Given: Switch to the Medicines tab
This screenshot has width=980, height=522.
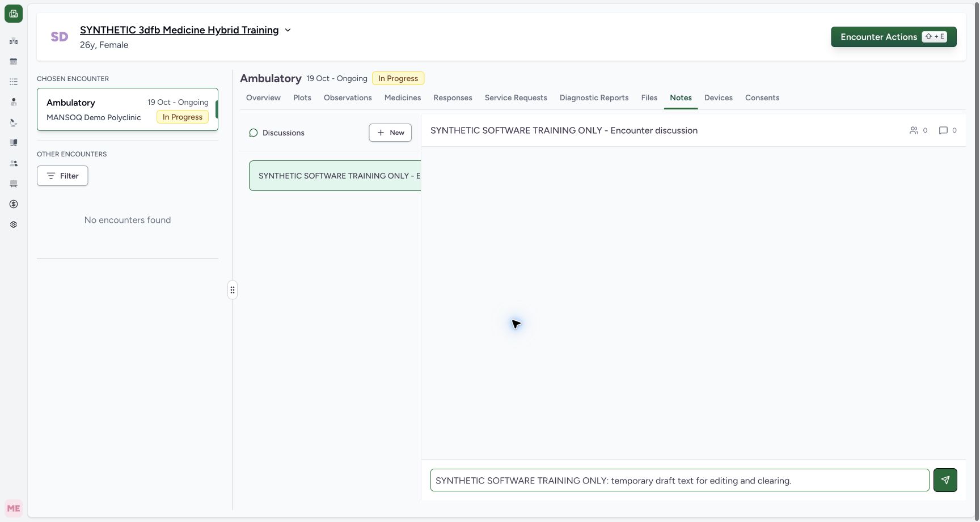Looking at the screenshot, I should click(x=403, y=97).
